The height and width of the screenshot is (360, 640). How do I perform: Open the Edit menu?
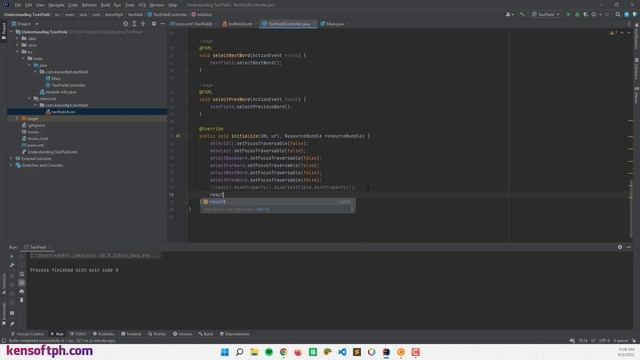(29, 5)
